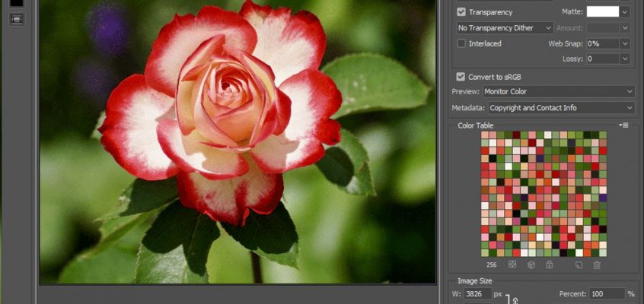Viewport: 644px width, 304px height.
Task: Select the top-left swatch in the Color Table
Action: coord(485,135)
